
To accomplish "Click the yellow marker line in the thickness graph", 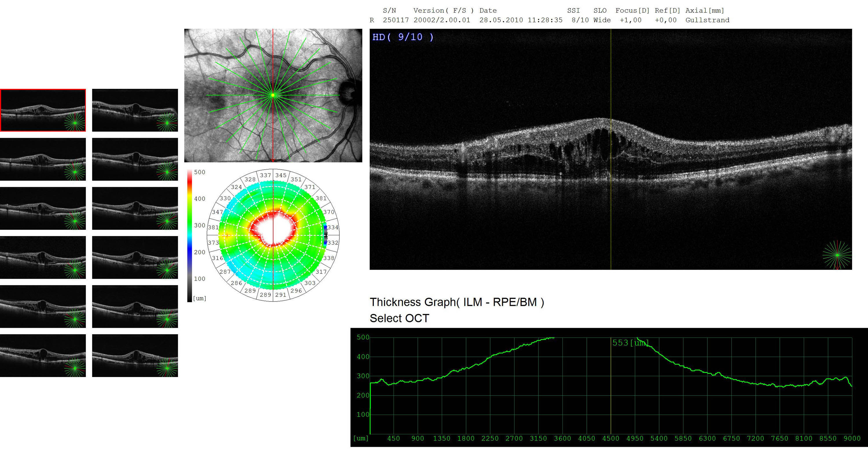I will (x=611, y=386).
